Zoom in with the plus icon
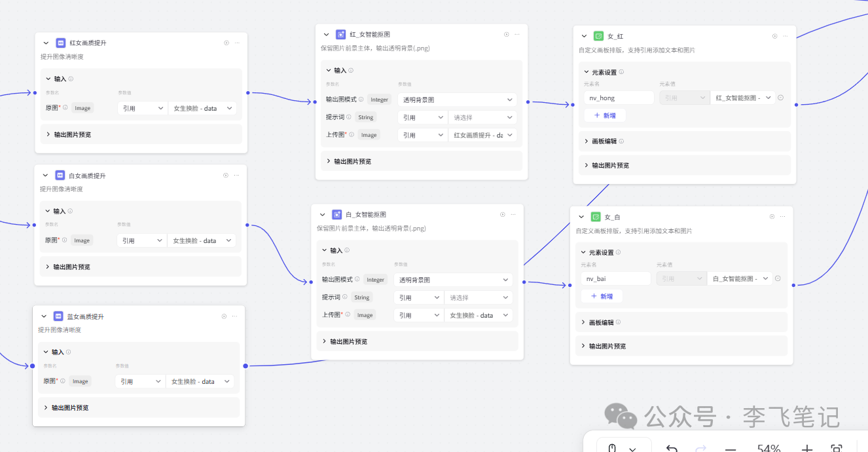 point(807,449)
